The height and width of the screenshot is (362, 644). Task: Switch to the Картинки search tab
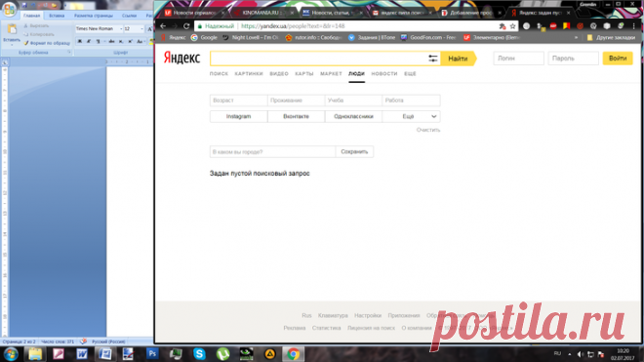(249, 74)
